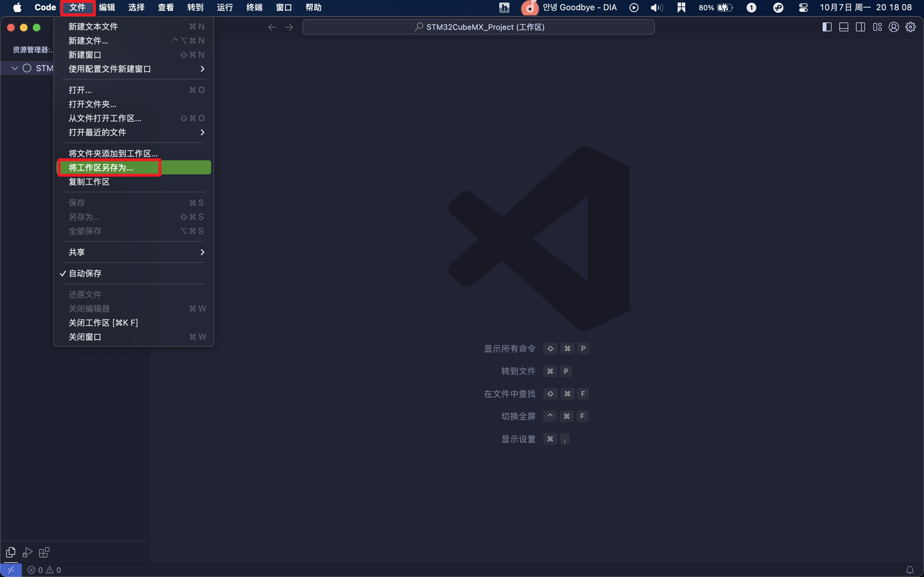
Task: Click the remote window status bar icon
Action: (11, 570)
